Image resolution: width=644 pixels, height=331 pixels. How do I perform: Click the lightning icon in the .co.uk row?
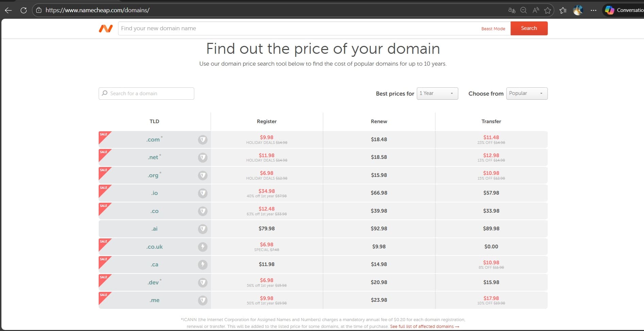click(x=203, y=247)
